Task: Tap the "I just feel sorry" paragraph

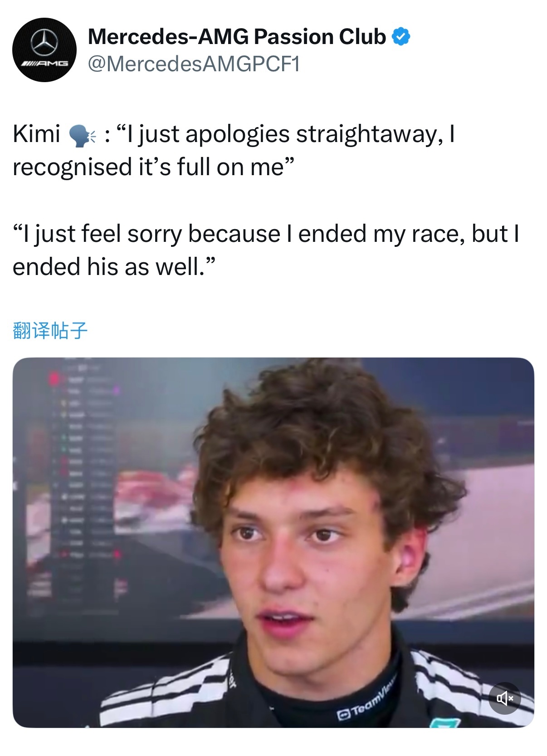Action: tap(266, 250)
